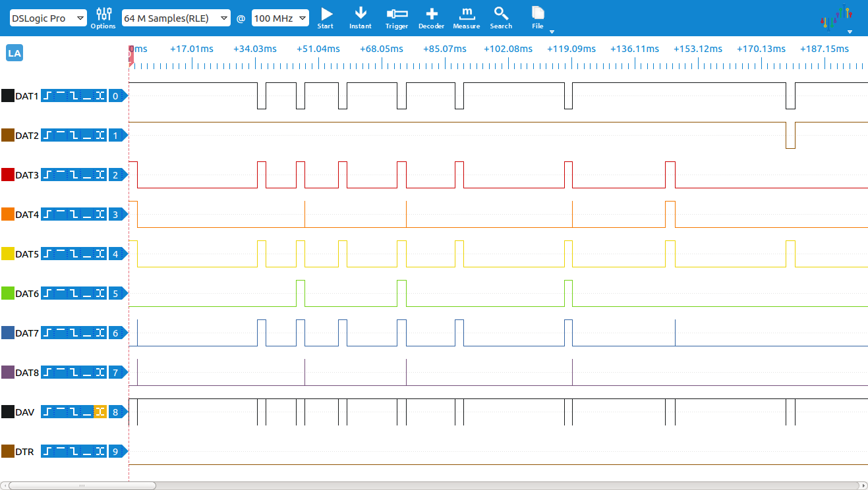Open the File menu
The width and height of the screenshot is (868, 490).
(x=538, y=18)
